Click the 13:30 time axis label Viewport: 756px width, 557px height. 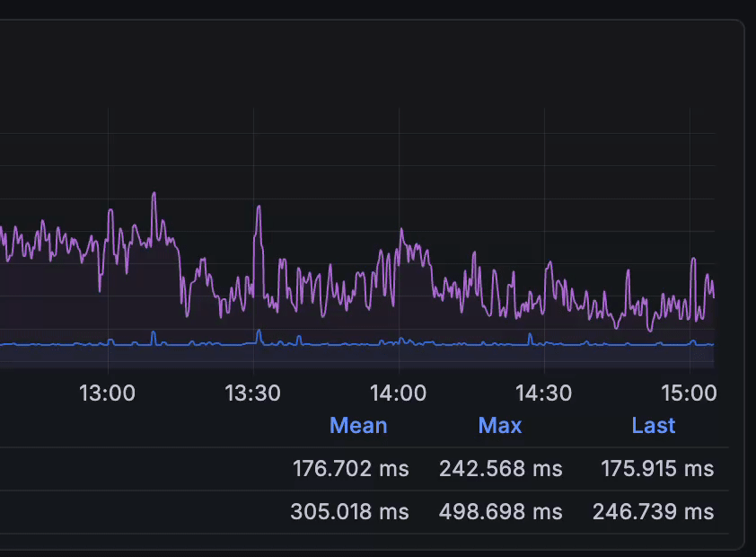[x=252, y=393]
